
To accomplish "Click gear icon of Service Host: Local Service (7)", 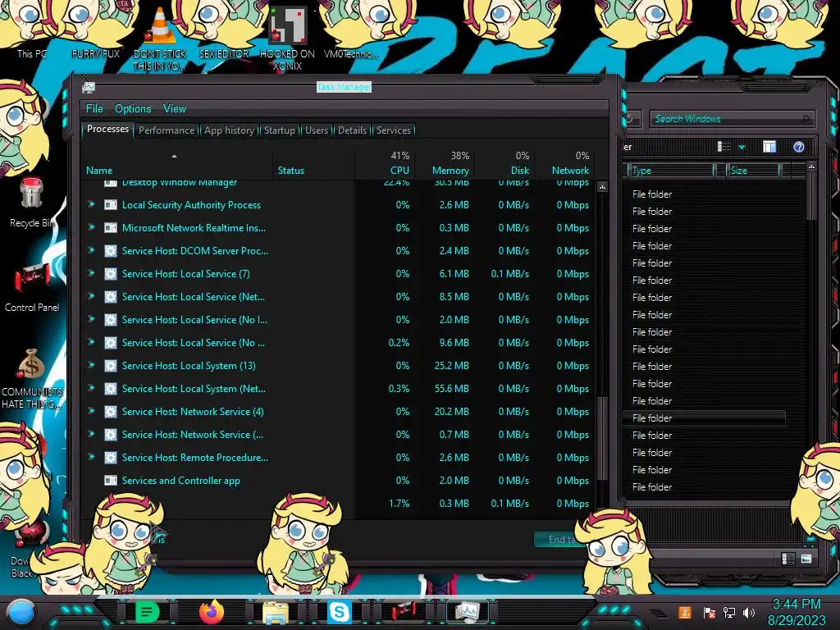I will click(111, 274).
